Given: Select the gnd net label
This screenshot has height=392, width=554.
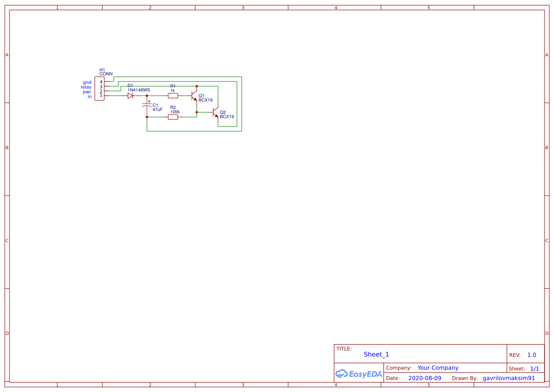Looking at the screenshot, I should pos(86,82).
